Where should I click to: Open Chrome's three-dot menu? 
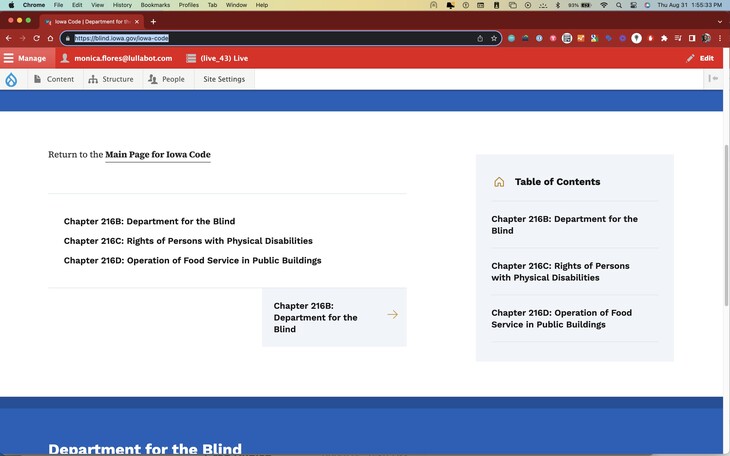tap(719, 38)
